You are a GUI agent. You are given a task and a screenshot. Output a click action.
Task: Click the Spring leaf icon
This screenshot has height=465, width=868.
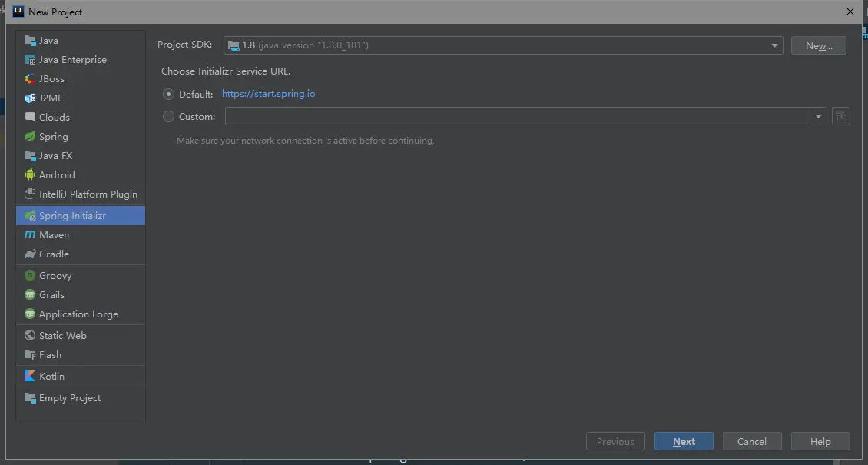(x=30, y=137)
